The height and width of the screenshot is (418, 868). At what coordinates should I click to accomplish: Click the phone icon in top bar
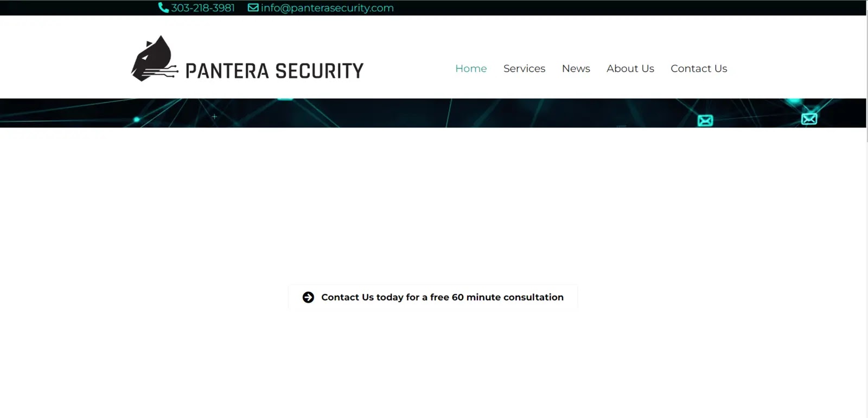click(163, 8)
